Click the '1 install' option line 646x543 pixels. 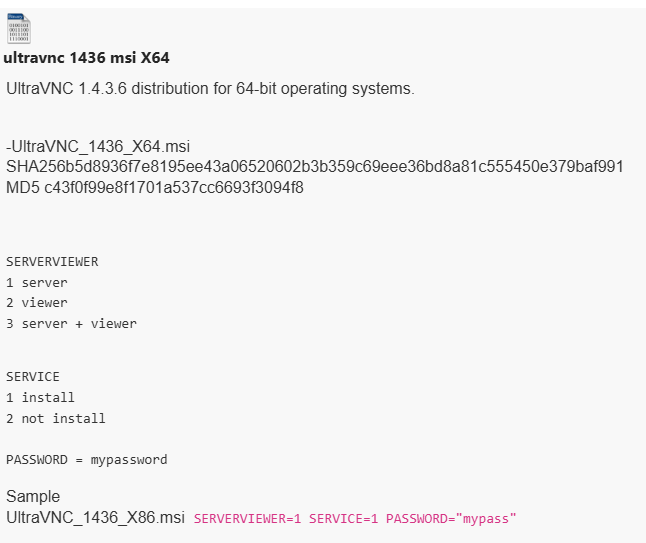tap(40, 398)
